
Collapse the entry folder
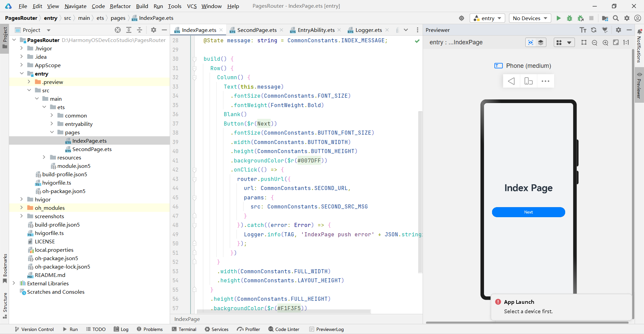click(21, 74)
